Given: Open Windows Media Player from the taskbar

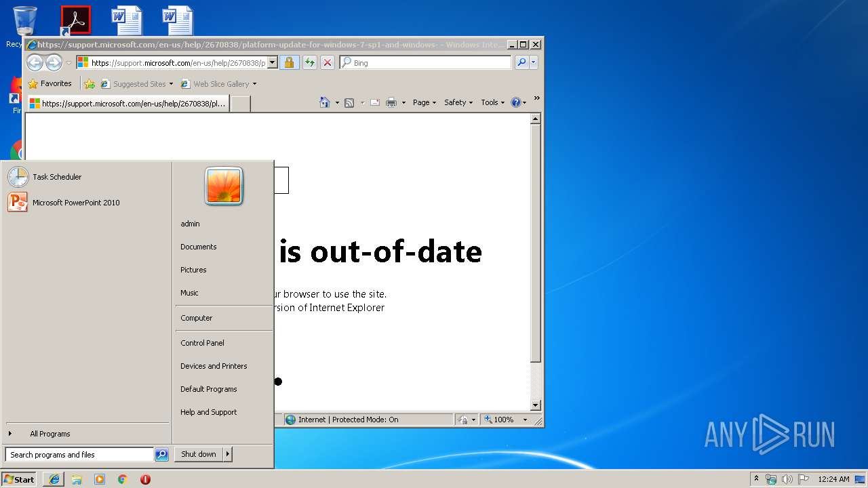Looking at the screenshot, I should coord(100,479).
